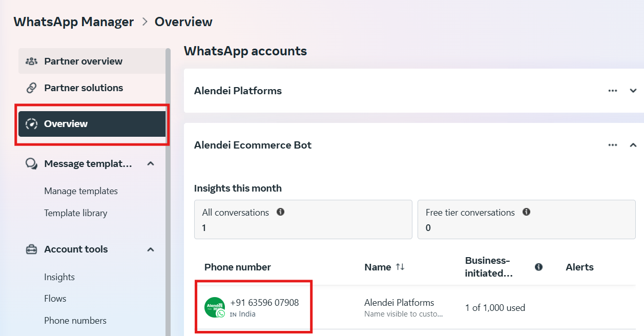Open Partner overview in the sidebar
Image resolution: width=644 pixels, height=336 pixels.
pos(92,61)
